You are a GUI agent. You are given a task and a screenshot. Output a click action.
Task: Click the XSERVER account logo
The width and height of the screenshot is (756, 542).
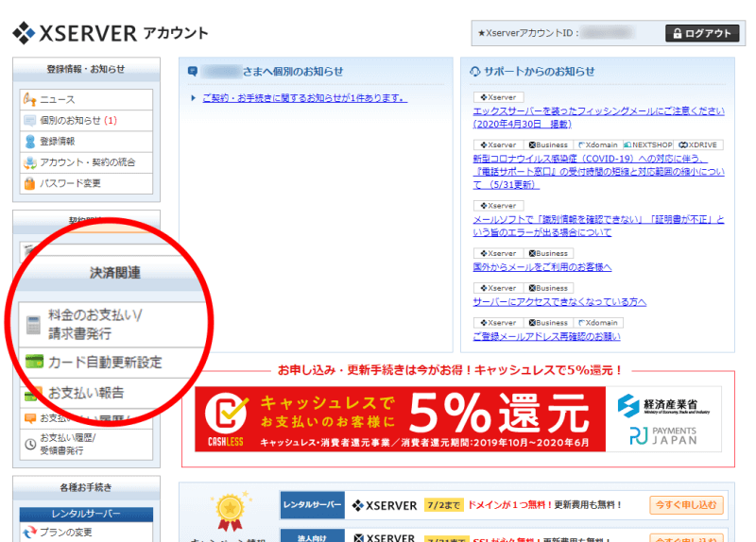pyautogui.click(x=110, y=33)
